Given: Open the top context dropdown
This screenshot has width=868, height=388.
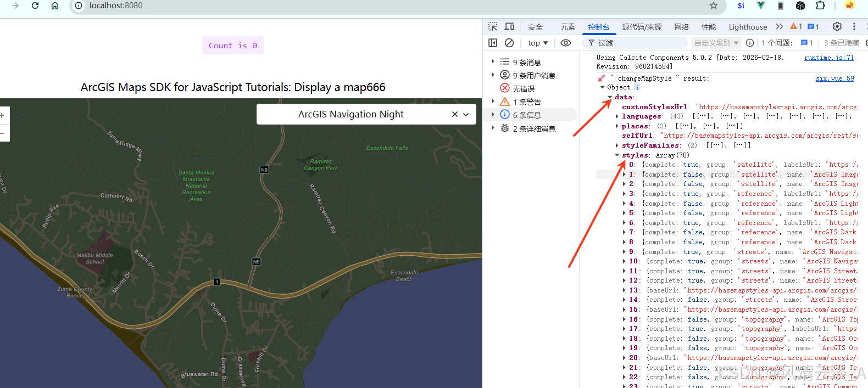Looking at the screenshot, I should tap(538, 43).
